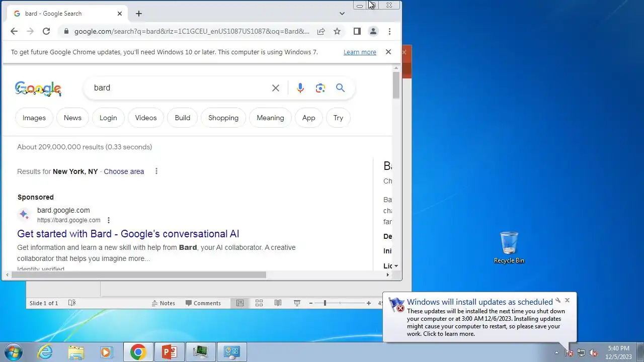
Task: Switch PowerPoint to Slide Sorter view
Action: pyautogui.click(x=259, y=303)
